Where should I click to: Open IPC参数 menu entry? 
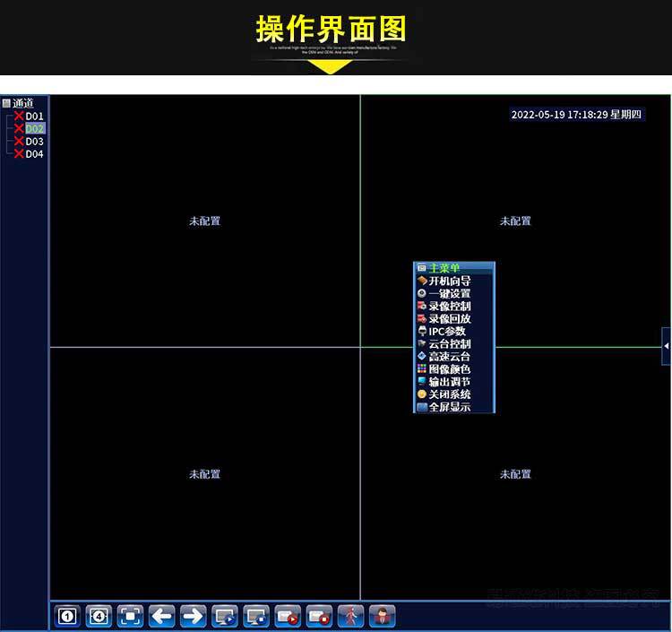[454, 332]
